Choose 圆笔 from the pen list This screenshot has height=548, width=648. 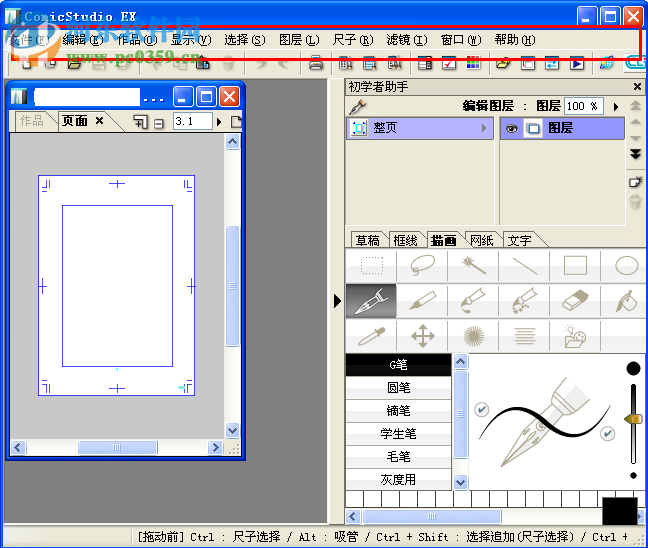(x=398, y=388)
